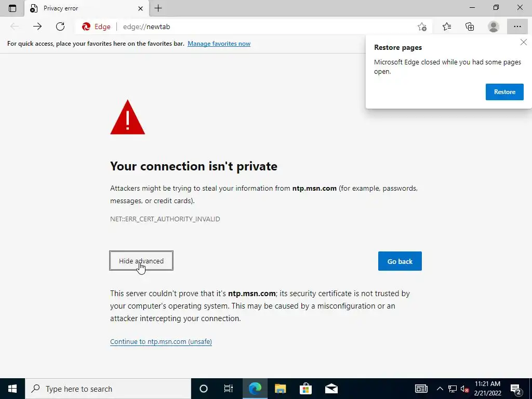Open Settings and more ellipsis menu
532x399 pixels.
[x=517, y=26]
